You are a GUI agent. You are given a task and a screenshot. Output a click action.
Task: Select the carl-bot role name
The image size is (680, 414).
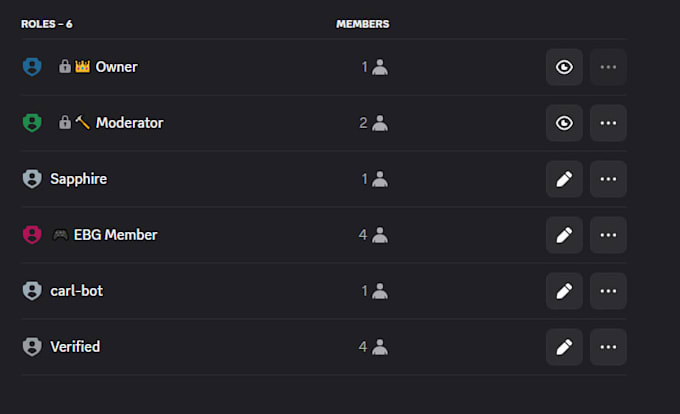point(77,291)
